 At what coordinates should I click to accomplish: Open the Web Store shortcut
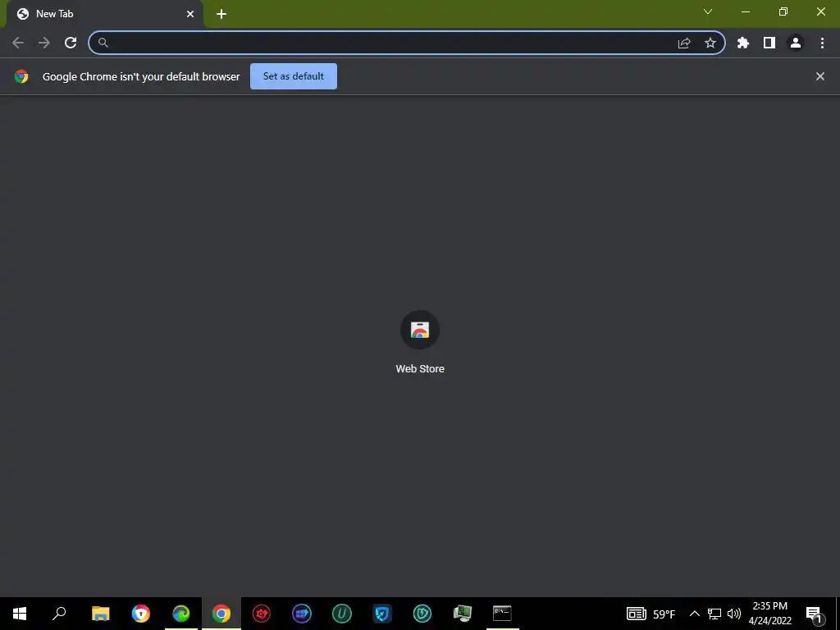tap(419, 330)
